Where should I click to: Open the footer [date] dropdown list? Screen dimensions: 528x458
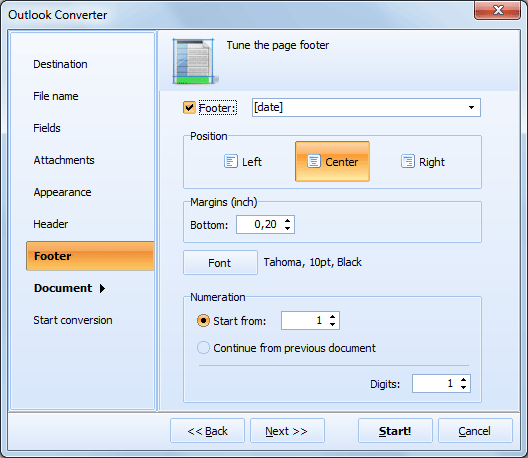[471, 108]
